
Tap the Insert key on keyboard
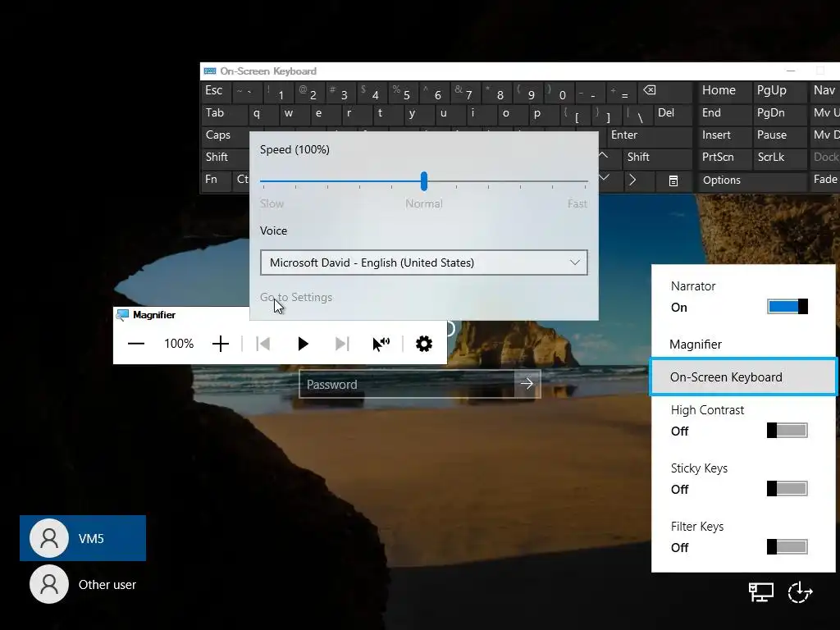coord(724,135)
